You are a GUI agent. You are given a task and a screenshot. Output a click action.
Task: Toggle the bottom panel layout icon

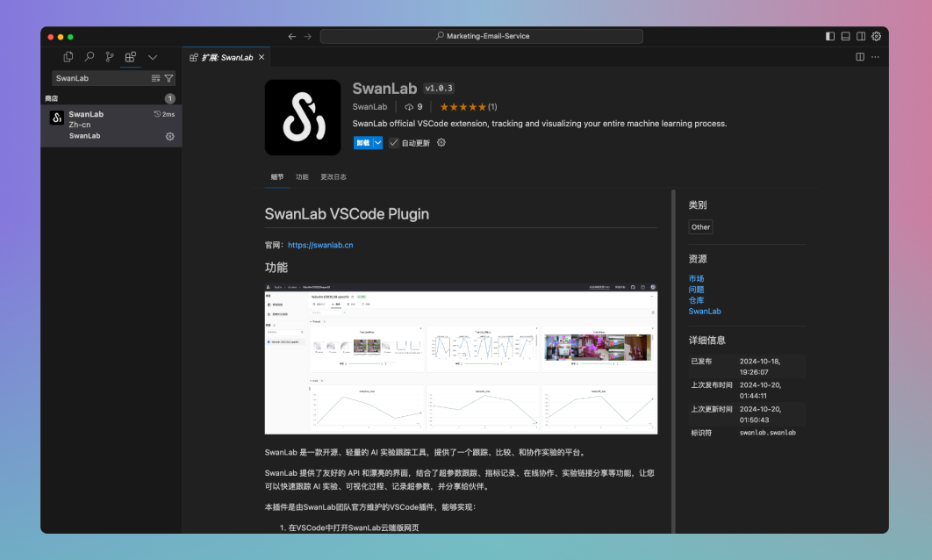pos(846,36)
